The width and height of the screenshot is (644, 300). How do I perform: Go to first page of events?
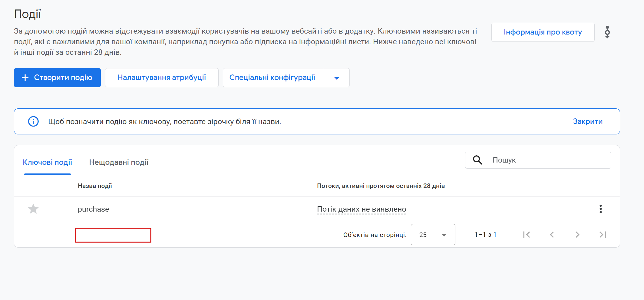tap(527, 235)
